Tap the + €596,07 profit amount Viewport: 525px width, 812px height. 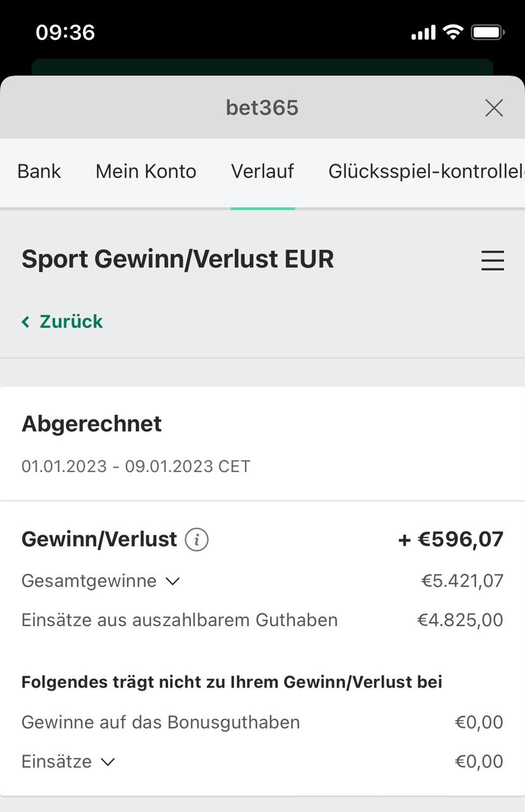click(x=451, y=539)
